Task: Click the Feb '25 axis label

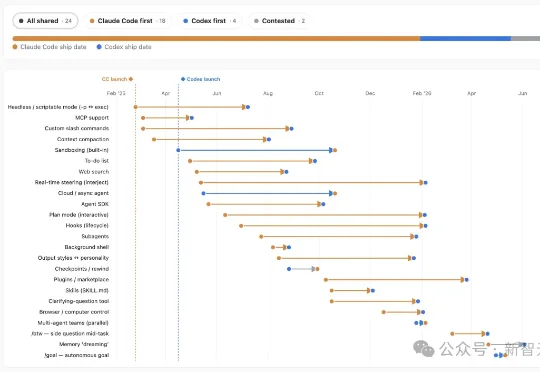Action: coord(116,93)
